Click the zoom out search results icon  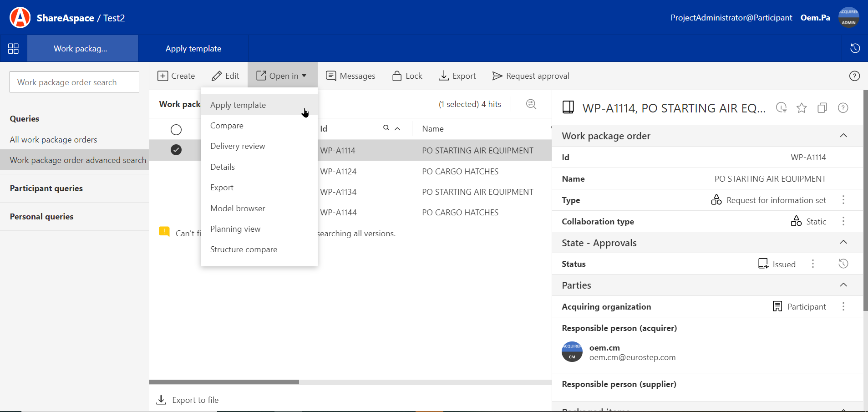coord(531,104)
